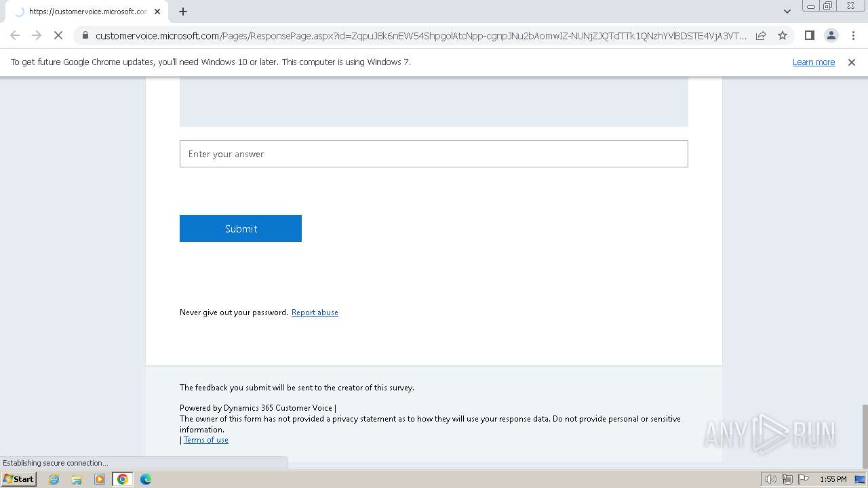Click the privacy statement notice text
868x488 pixels.
coord(430,424)
